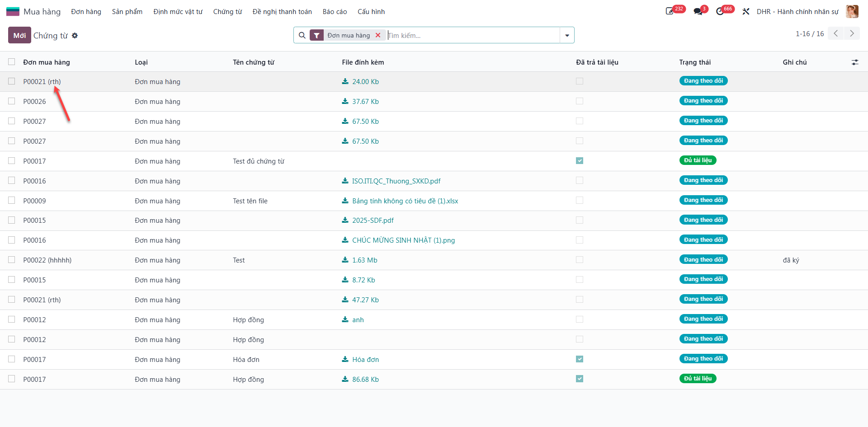868x427 pixels.
Task: Download ISO.ITI.QC_Thuong_SXKD.pdf file
Action: pos(391,181)
